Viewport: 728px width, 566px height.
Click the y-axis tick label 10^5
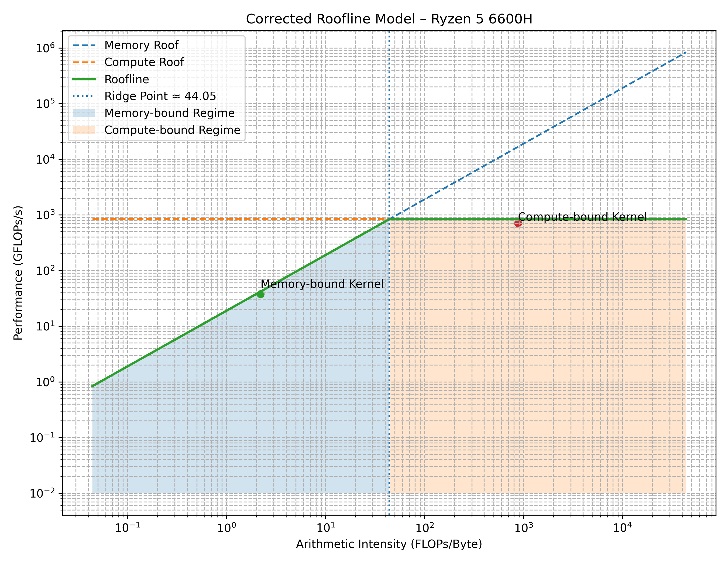[45, 103]
